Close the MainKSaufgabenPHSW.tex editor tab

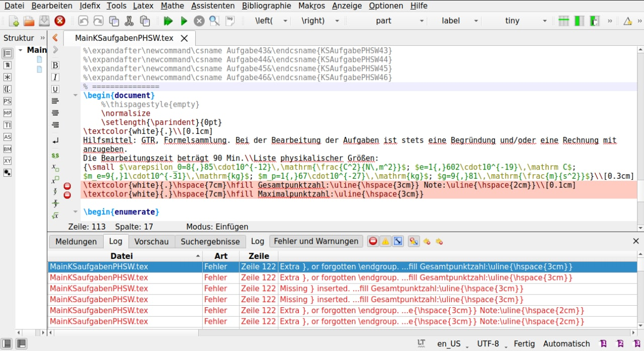click(x=184, y=38)
